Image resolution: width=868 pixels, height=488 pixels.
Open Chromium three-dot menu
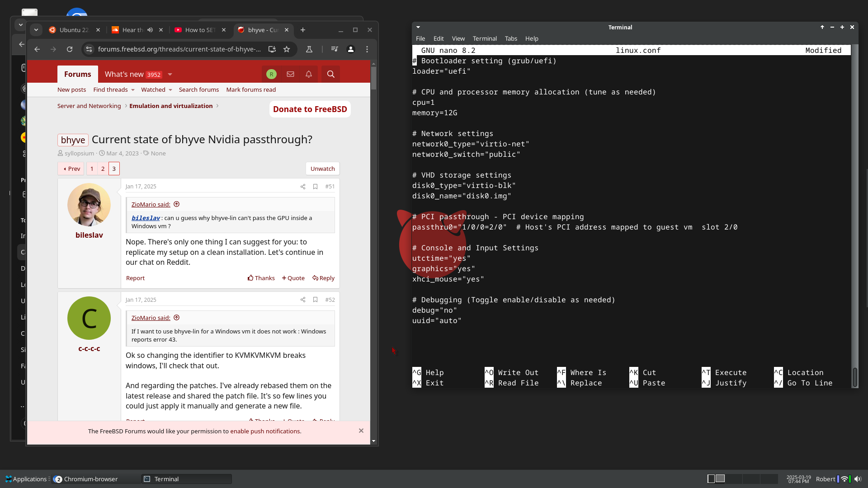click(x=367, y=49)
